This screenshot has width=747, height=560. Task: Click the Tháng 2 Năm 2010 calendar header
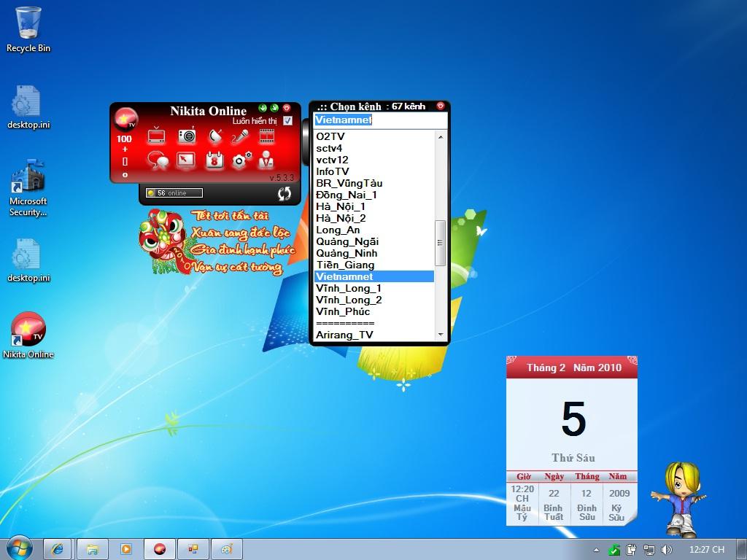573,367
